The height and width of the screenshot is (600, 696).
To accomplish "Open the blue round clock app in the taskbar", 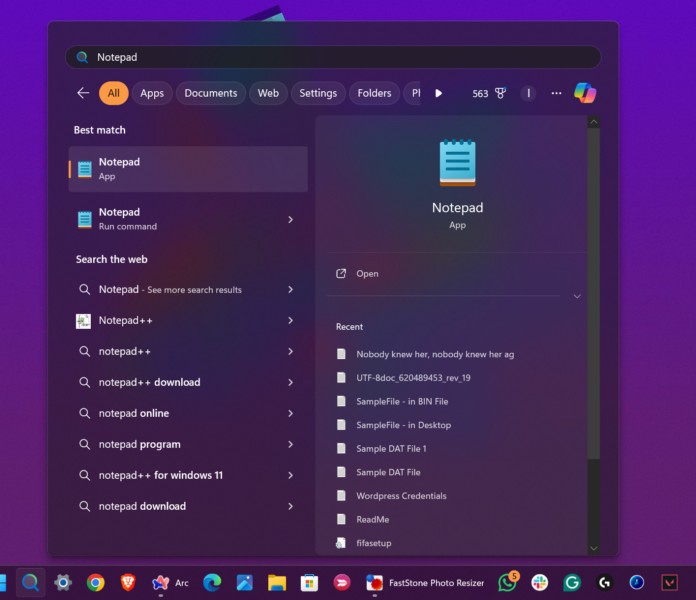I will pyautogui.click(x=637, y=582).
